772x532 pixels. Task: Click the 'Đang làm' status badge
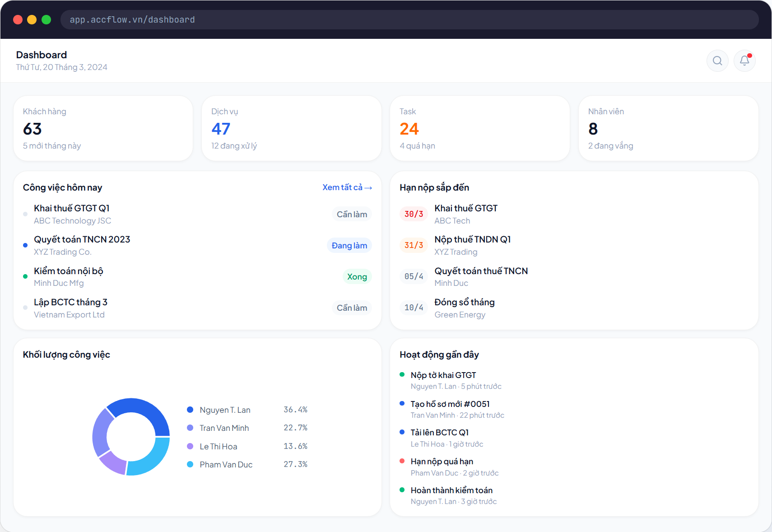[349, 245]
